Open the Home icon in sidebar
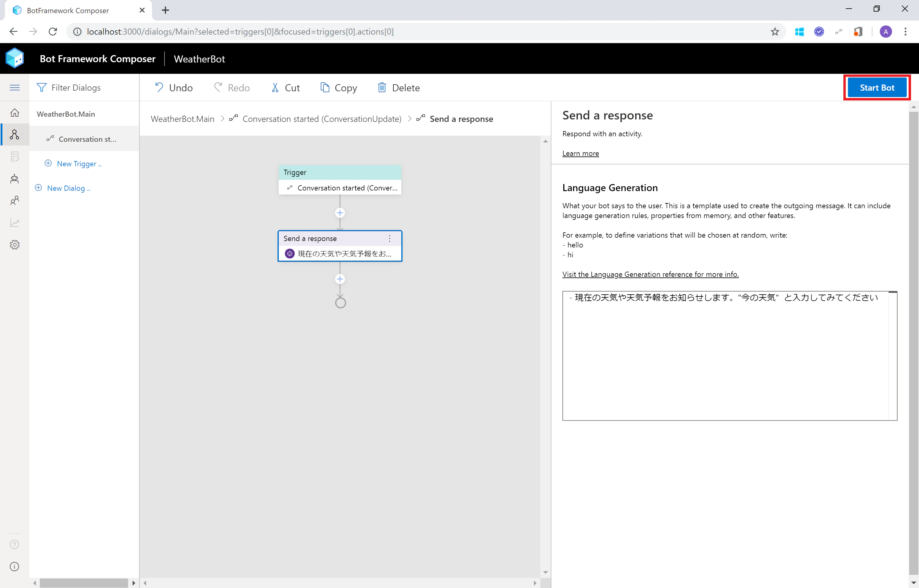This screenshot has width=919, height=588. click(14, 113)
